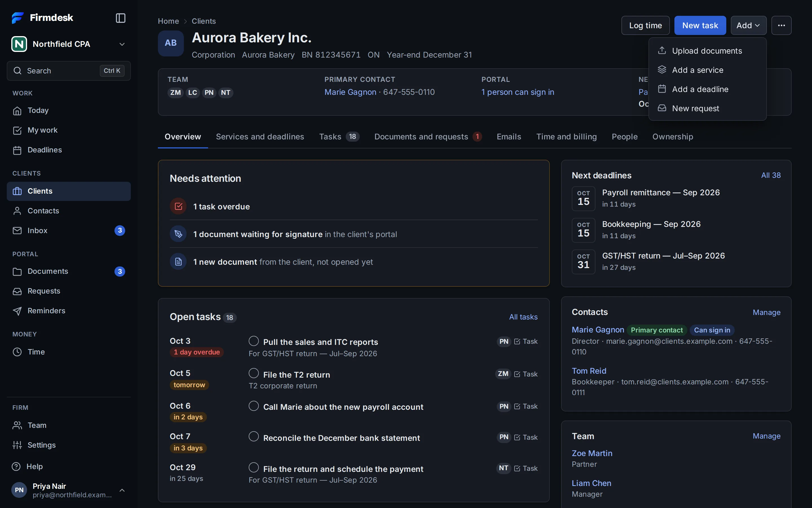Image resolution: width=812 pixels, height=508 pixels.
Task: Expand the Northfield CPA firm switcher
Action: [69, 44]
